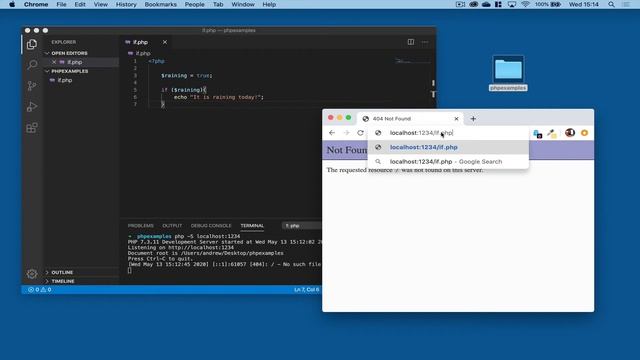Click the Chrome profile avatar
Screen dimensions: 640x360
click(x=570, y=133)
